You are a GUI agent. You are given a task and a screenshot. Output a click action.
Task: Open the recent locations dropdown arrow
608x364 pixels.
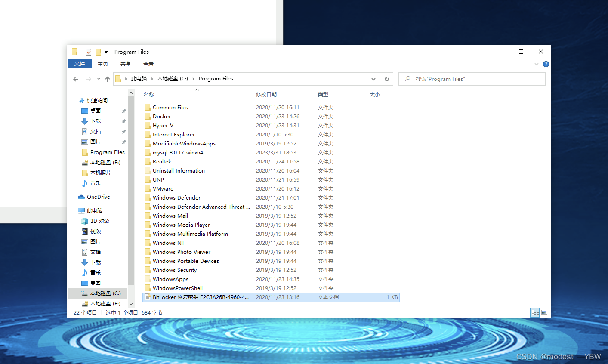(x=99, y=79)
